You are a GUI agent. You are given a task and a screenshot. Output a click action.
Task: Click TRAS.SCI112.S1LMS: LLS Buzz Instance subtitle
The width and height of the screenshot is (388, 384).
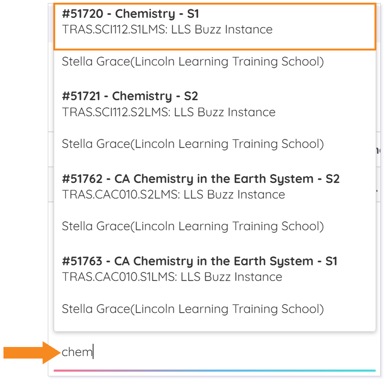[x=167, y=29]
